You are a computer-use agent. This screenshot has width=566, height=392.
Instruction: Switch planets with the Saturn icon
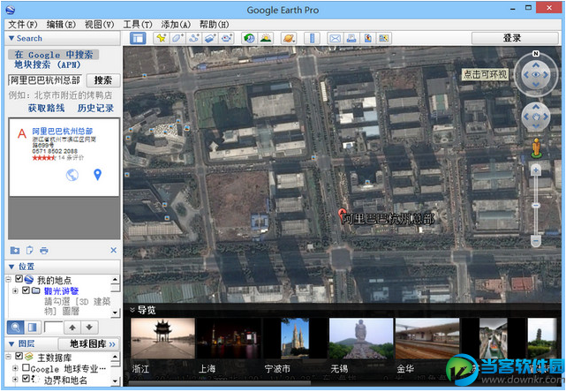(290, 38)
